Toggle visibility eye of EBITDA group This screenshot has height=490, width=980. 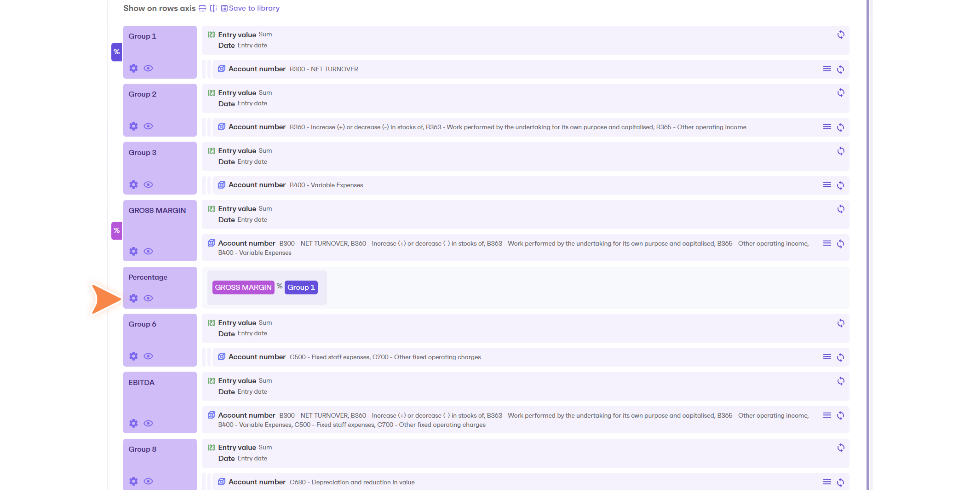click(148, 423)
